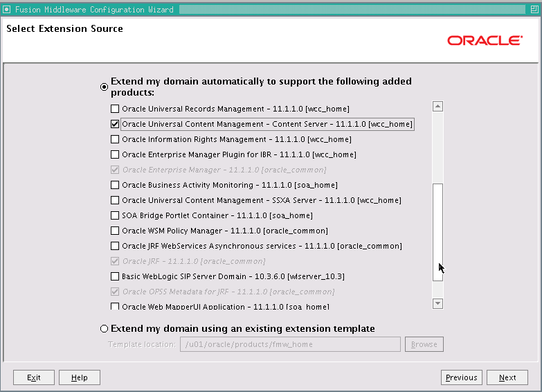This screenshot has height=392, width=542.
Task: Enable Oracle Information Rights Management checkbox
Action: (x=115, y=139)
